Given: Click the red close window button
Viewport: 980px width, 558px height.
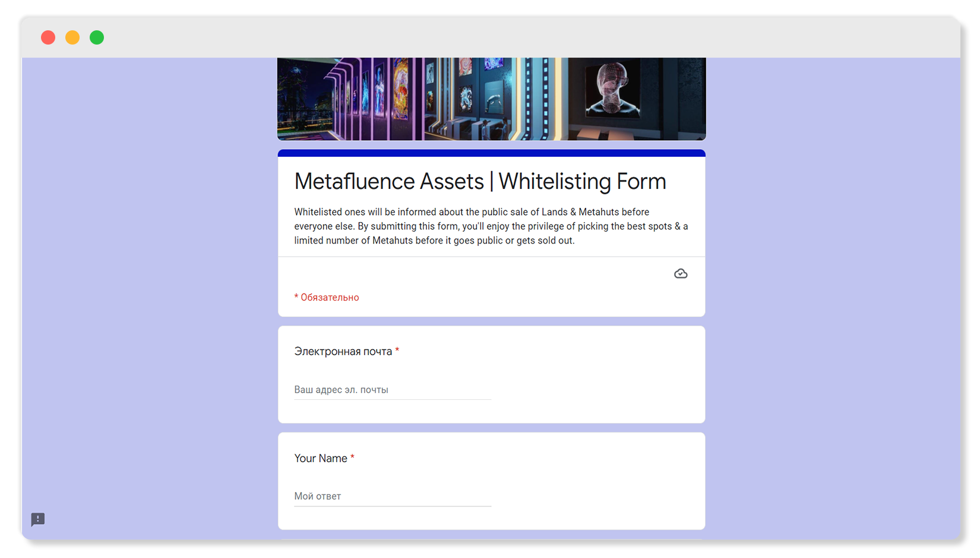Looking at the screenshot, I should 48,37.
